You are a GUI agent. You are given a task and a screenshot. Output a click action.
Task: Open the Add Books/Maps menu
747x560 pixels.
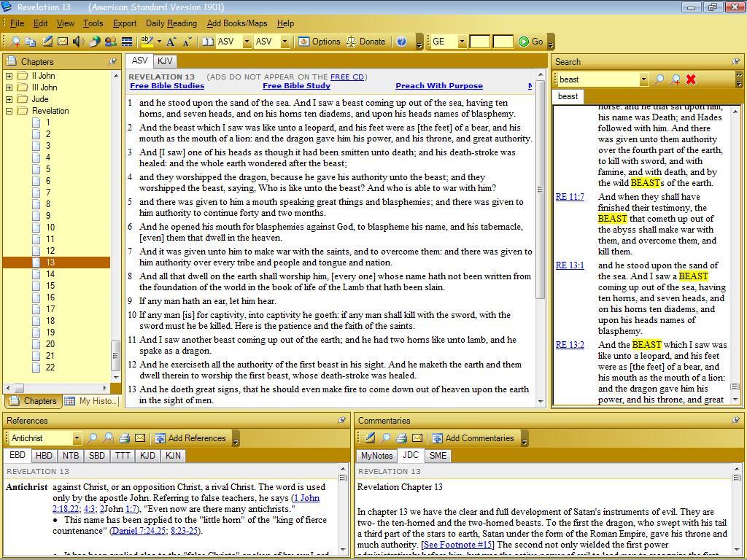(x=237, y=23)
